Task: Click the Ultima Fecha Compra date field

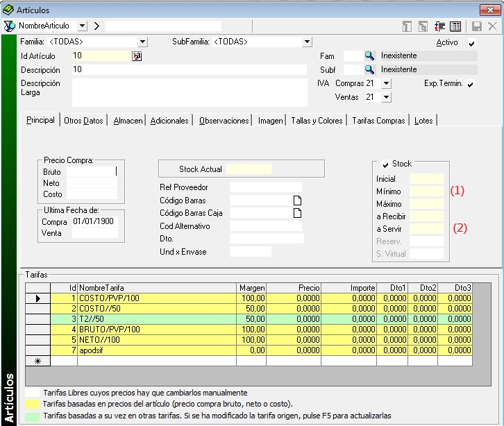Action: pyautogui.click(x=95, y=222)
